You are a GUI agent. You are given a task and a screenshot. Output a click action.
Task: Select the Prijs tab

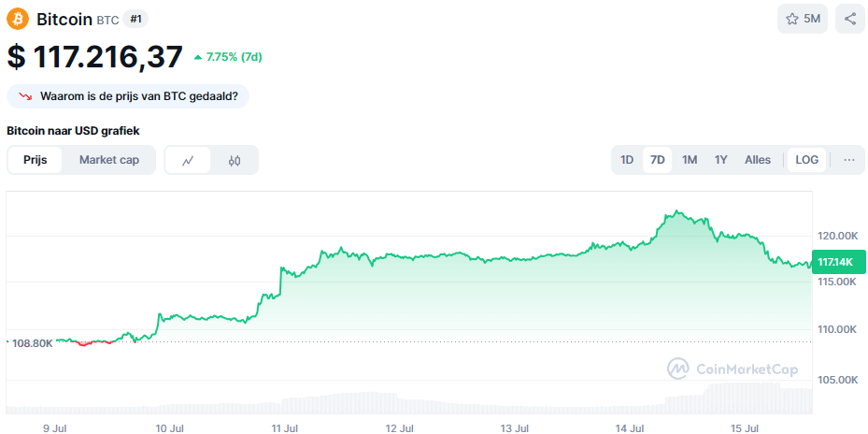pos(35,160)
